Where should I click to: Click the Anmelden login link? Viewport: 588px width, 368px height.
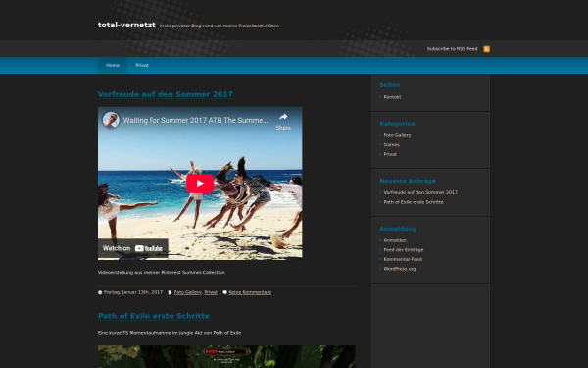[395, 240]
